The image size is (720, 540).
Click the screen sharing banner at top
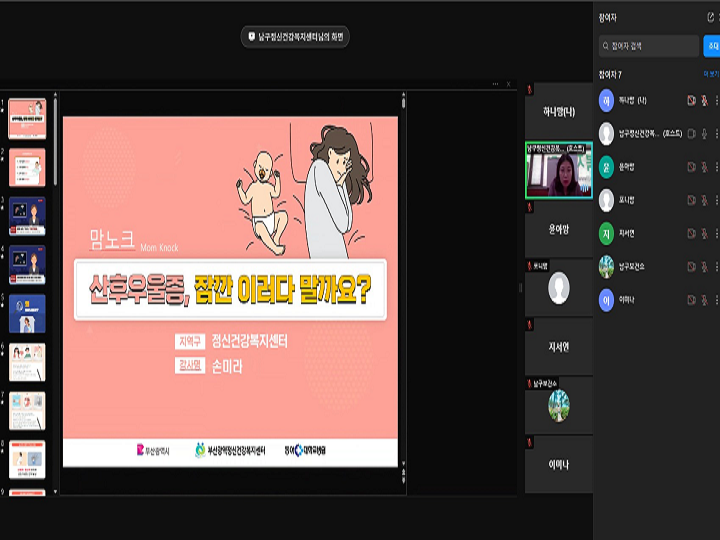(296, 37)
